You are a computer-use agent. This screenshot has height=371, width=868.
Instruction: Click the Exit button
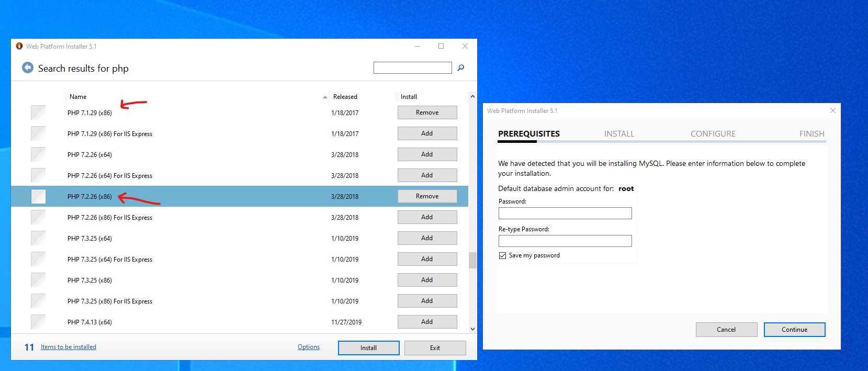[x=435, y=348]
